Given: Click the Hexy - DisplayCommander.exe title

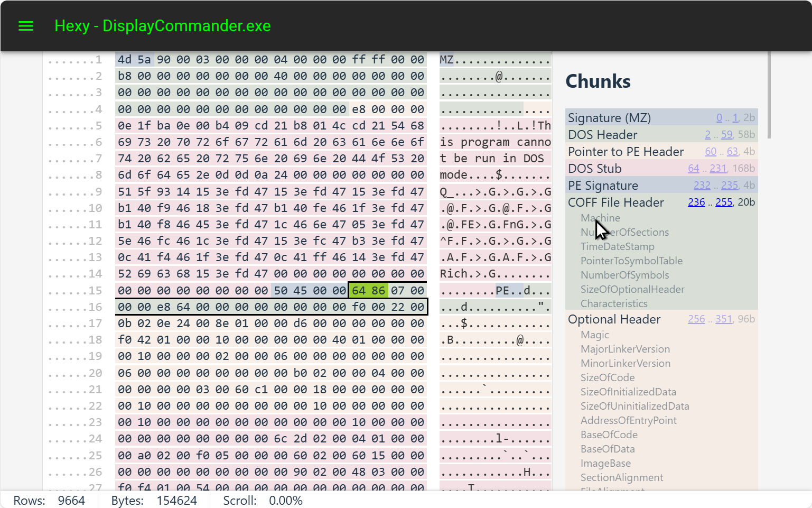Looking at the screenshot, I should click(163, 26).
